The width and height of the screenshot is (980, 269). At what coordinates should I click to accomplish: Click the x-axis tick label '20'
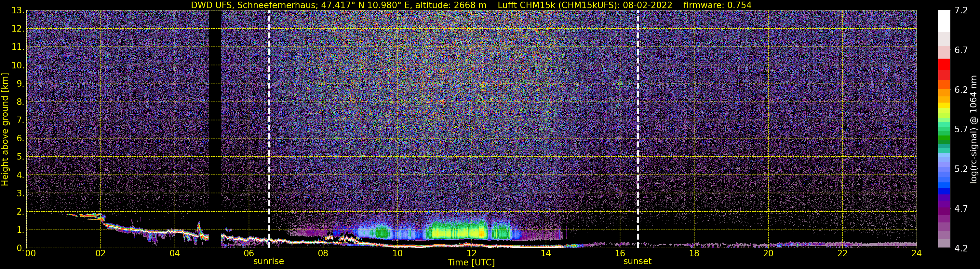(x=768, y=254)
